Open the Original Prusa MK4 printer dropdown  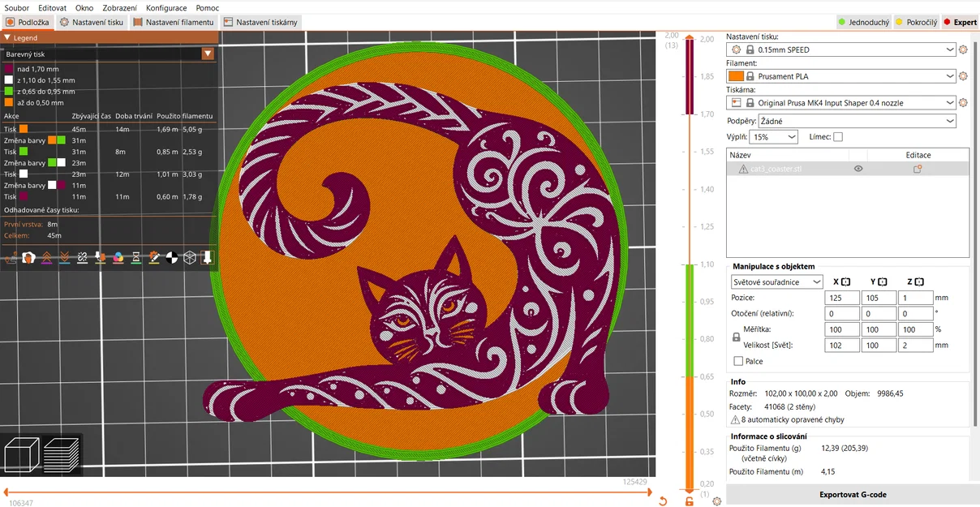coord(841,103)
